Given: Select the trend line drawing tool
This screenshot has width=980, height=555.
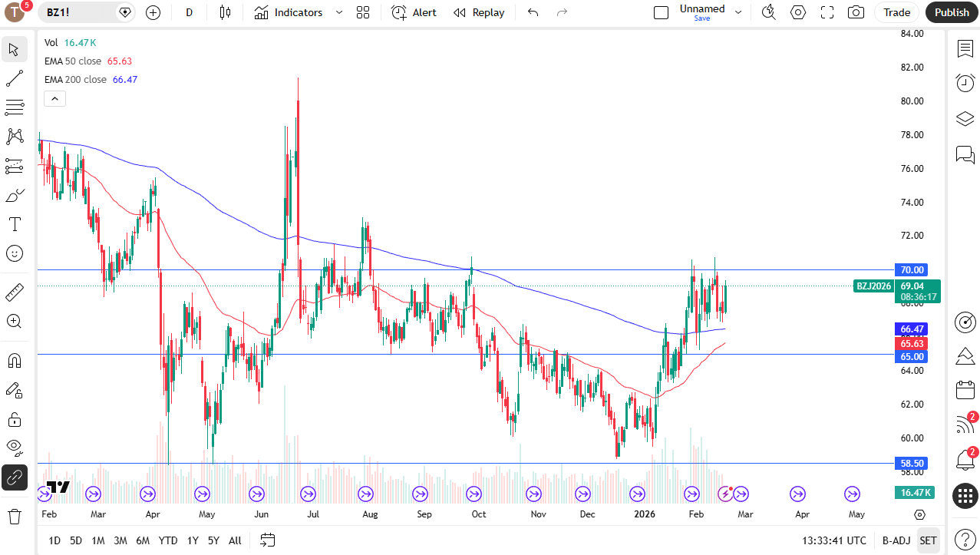Looking at the screenshot, I should (14, 78).
